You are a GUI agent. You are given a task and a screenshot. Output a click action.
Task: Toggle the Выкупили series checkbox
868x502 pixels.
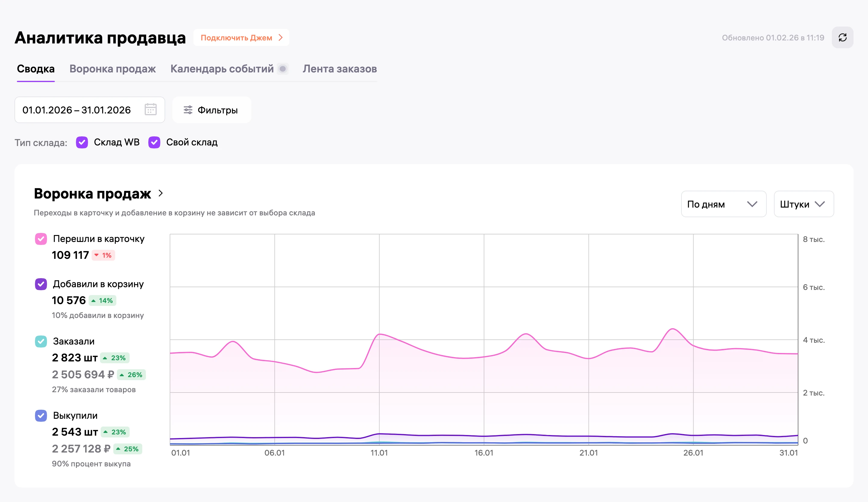[x=41, y=415]
